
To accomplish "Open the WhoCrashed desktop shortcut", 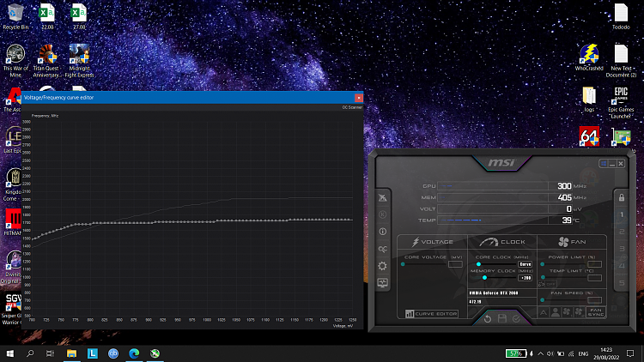I will pos(589,57).
